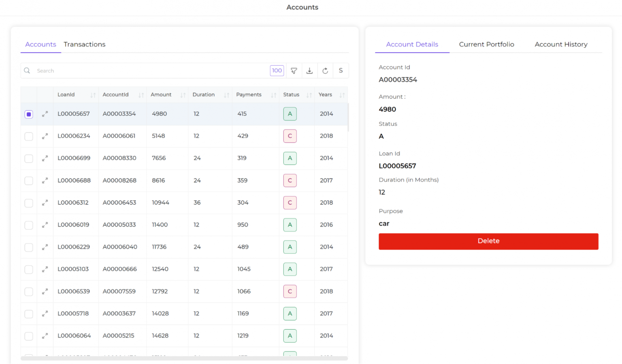Refresh the accounts table
Screen dimensions: 622x364
click(x=325, y=70)
